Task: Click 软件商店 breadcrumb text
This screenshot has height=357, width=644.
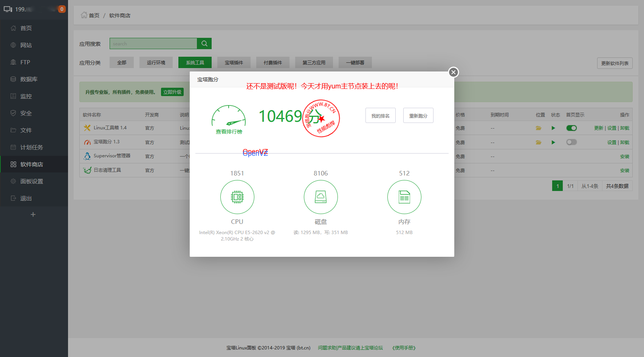Action: click(120, 16)
